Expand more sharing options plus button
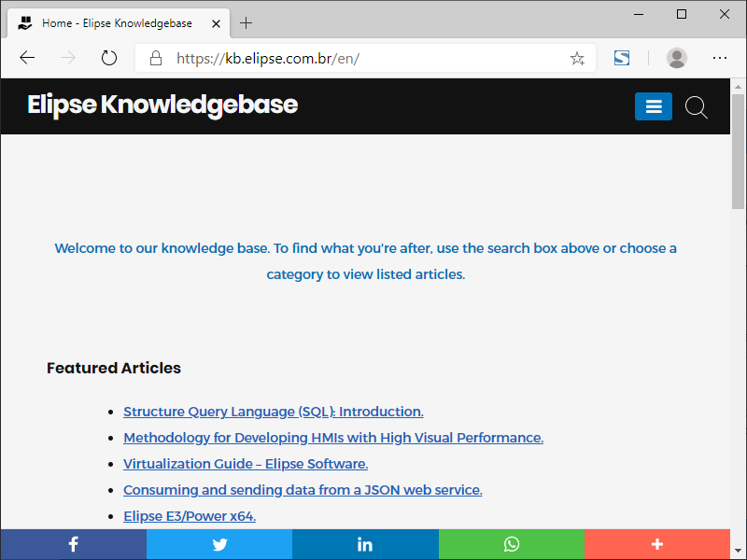The height and width of the screenshot is (560, 747). point(657,544)
